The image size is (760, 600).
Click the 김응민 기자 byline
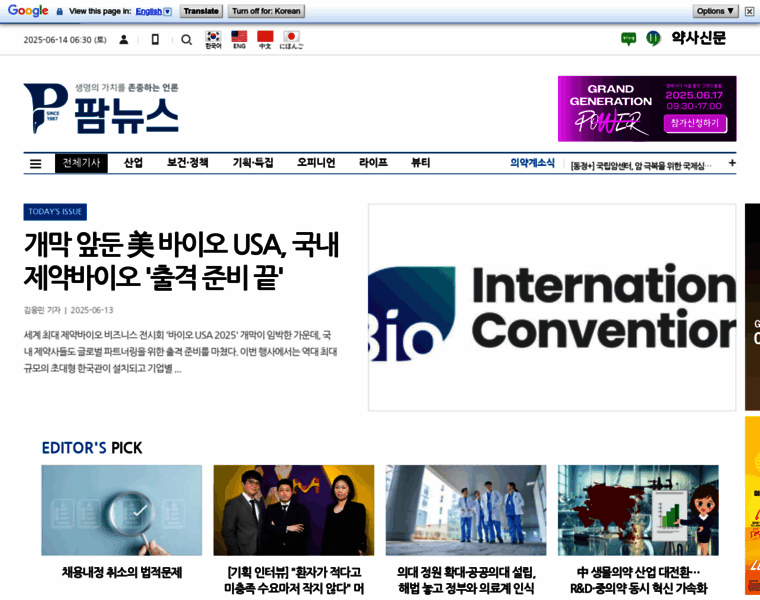pos(42,310)
